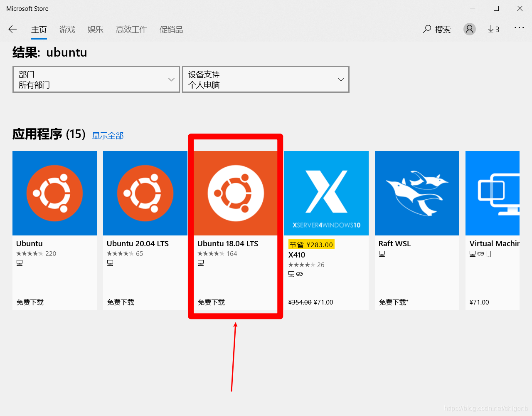Open the three-dot more menu

point(519,28)
